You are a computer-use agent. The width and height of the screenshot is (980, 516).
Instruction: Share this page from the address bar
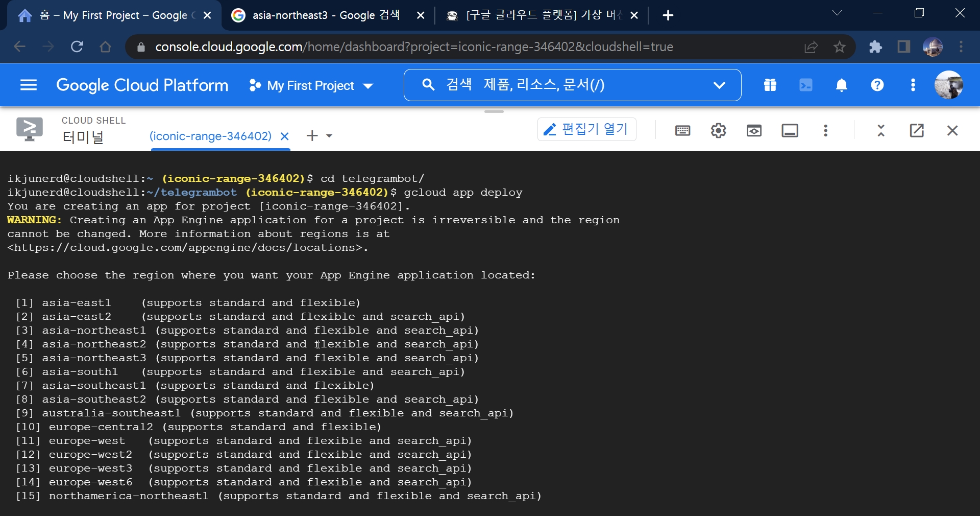click(811, 47)
